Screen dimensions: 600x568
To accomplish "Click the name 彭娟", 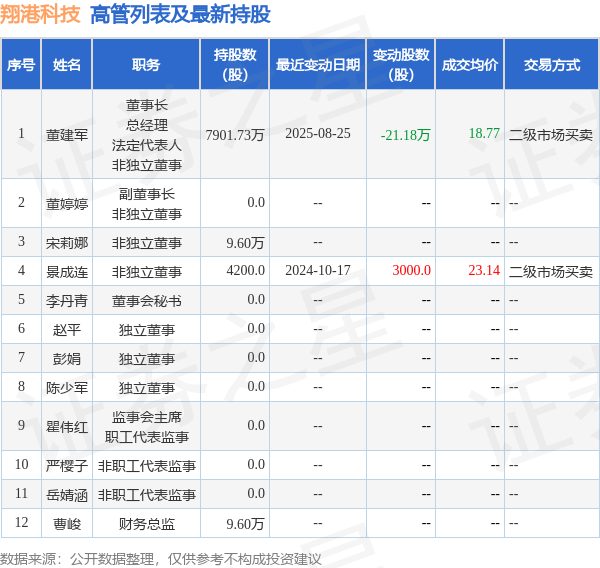I will pos(67,359).
